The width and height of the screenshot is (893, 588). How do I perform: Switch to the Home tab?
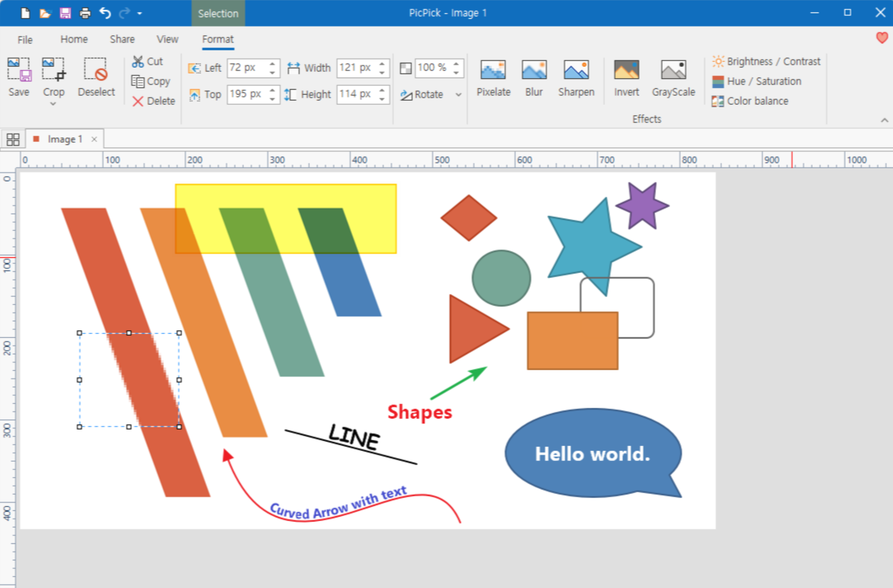click(x=74, y=39)
